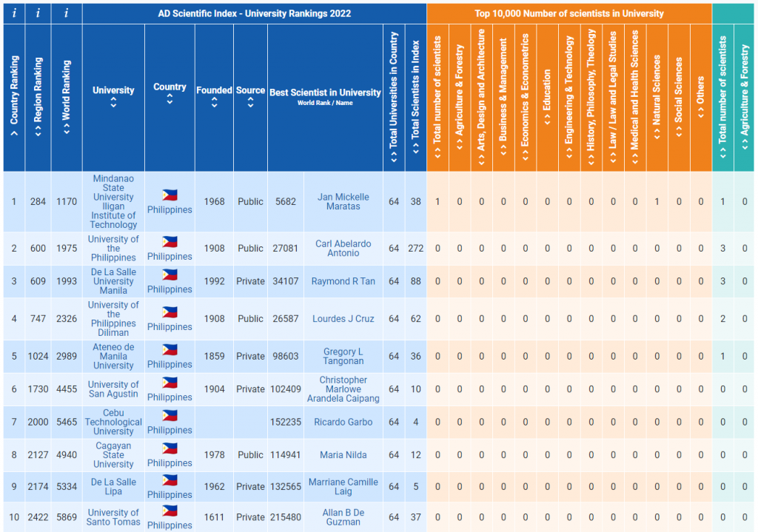This screenshot has width=758, height=532.
Task: Click Philippine flag in Ateneo de Manila row
Action: [x=170, y=350]
